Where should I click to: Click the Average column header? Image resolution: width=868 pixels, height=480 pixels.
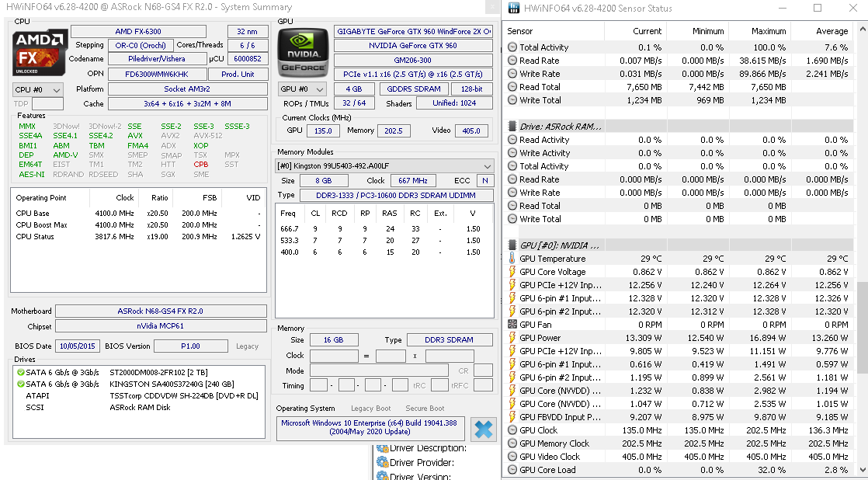[x=832, y=31]
